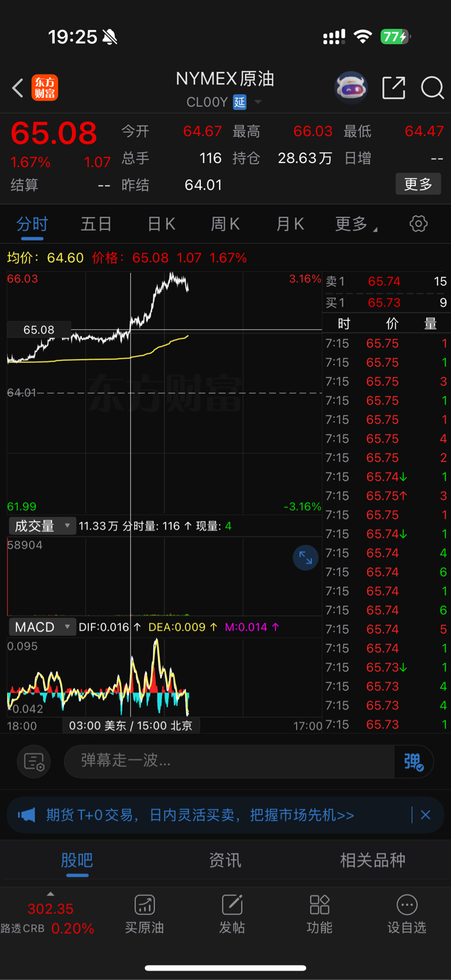Image resolution: width=451 pixels, height=980 pixels.
Task: Select the 资讯 tab
Action: pyautogui.click(x=225, y=860)
